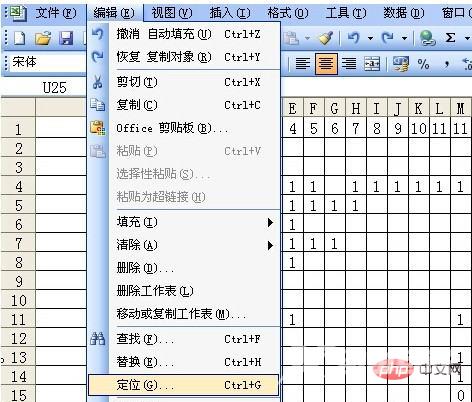
Task: Select column F header
Action: pos(313,108)
